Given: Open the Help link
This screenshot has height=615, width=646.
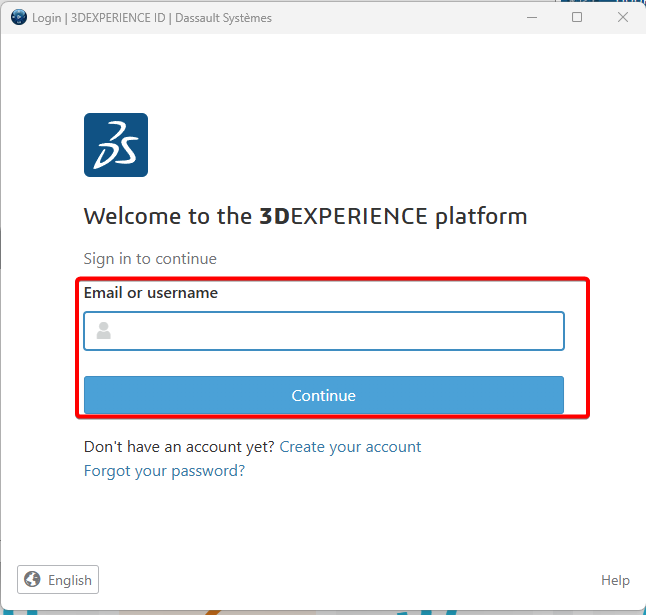Looking at the screenshot, I should click(615, 580).
